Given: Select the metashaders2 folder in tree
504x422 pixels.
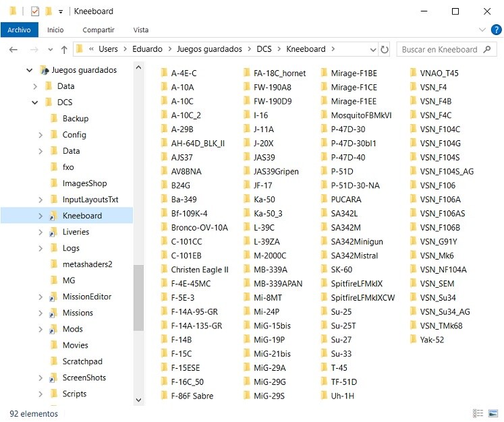Looking at the screenshot, I should [87, 264].
